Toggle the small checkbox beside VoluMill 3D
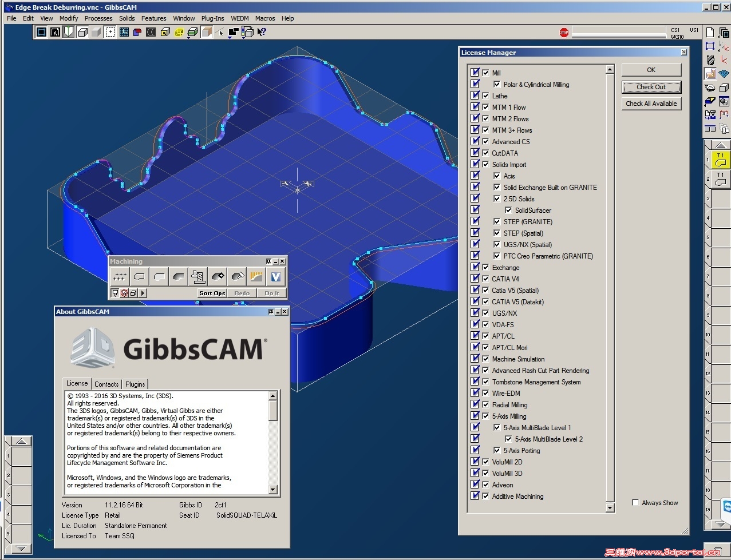This screenshot has width=731, height=560. tap(485, 473)
